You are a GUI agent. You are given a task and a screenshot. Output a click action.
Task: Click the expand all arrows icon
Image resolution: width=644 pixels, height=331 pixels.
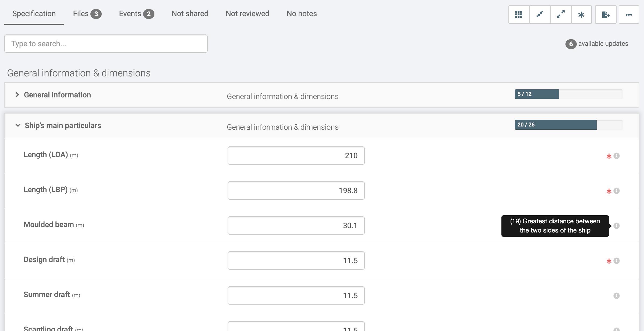point(561,15)
